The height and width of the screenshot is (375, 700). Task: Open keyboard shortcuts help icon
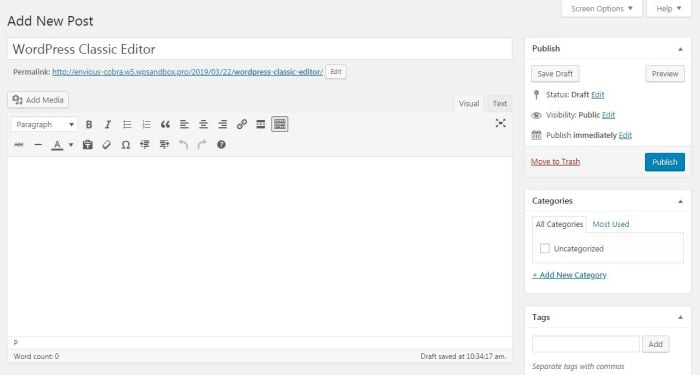point(221,145)
